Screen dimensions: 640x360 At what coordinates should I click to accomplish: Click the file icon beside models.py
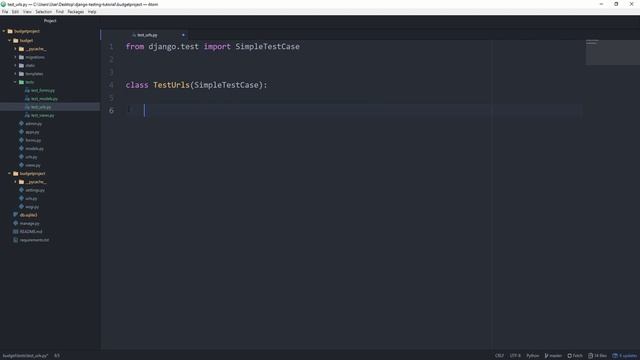[22, 149]
